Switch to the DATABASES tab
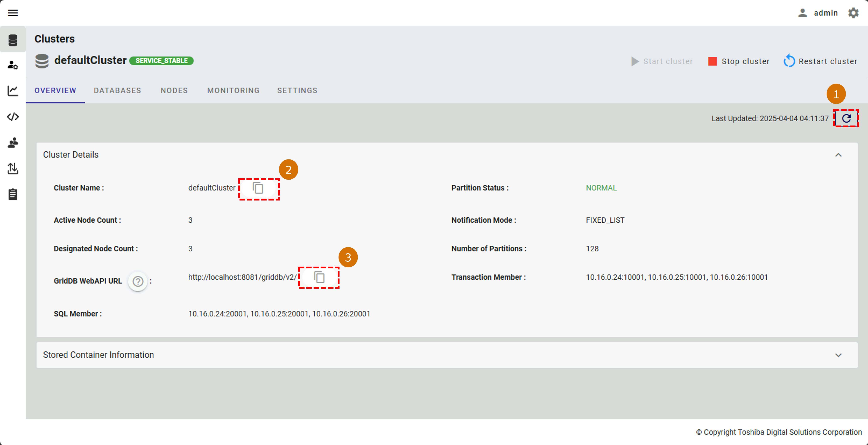This screenshot has width=868, height=445. [x=117, y=90]
